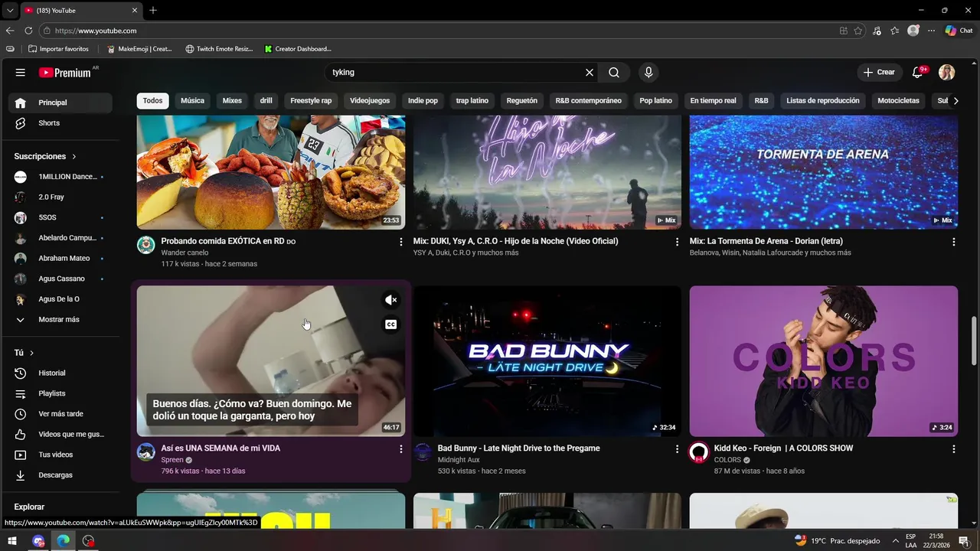The height and width of the screenshot is (551, 980).
Task: Select the Reguetón filter chip
Action: point(521,100)
